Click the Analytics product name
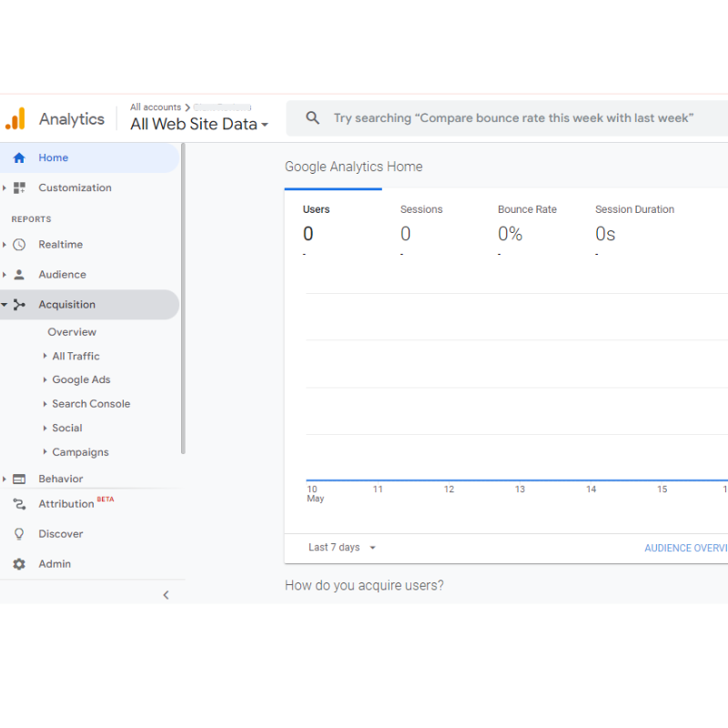The height and width of the screenshot is (728, 728). 72,119
